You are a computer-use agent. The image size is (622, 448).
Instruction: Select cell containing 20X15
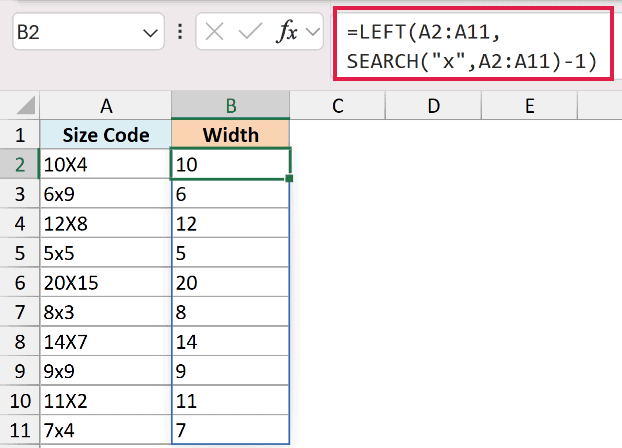106,282
